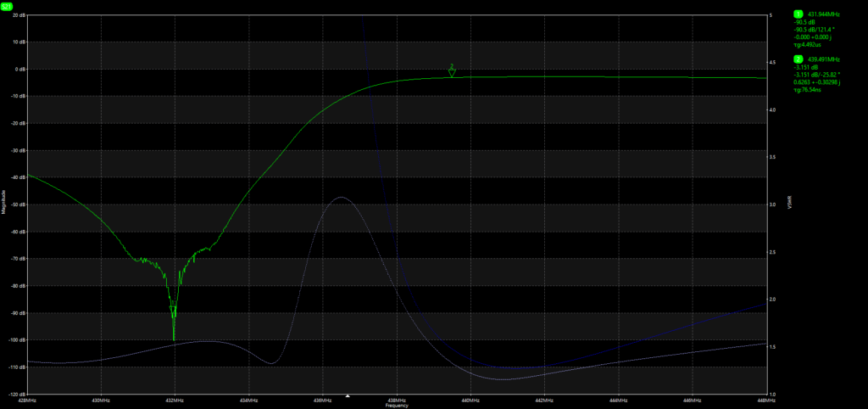Click the white triangle on frequency axis
The width and height of the screenshot is (868, 409).
[348, 396]
